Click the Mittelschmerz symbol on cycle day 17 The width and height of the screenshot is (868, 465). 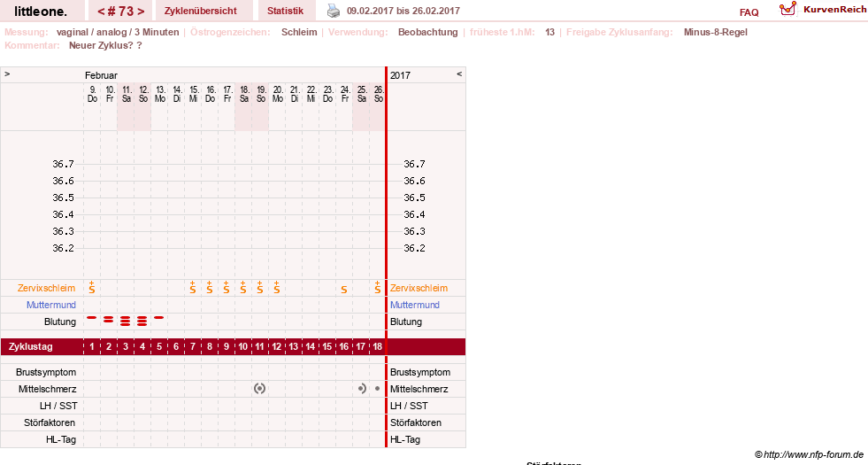pos(362,389)
